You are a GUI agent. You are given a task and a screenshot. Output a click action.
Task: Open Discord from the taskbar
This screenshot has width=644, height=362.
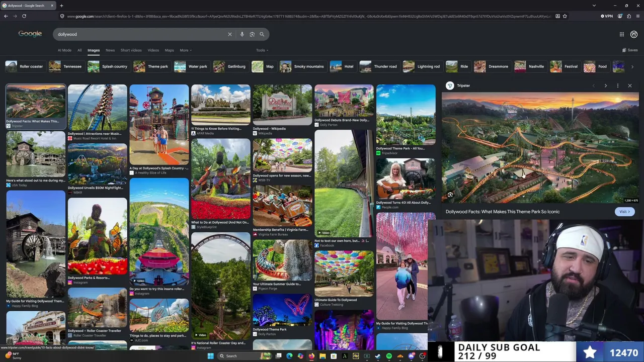(411, 356)
